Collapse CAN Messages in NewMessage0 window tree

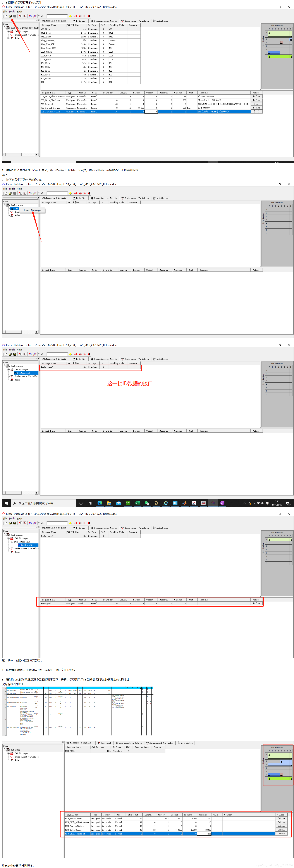[x=8, y=370]
